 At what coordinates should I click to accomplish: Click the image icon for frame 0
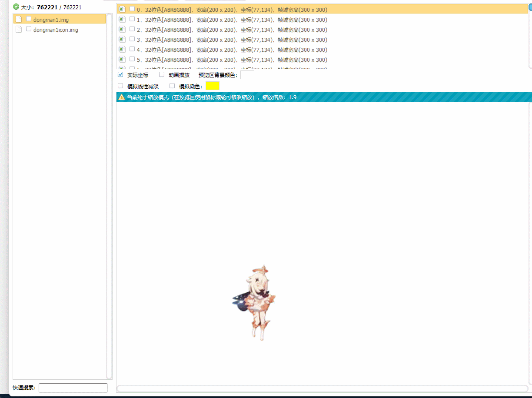pyautogui.click(x=122, y=9)
